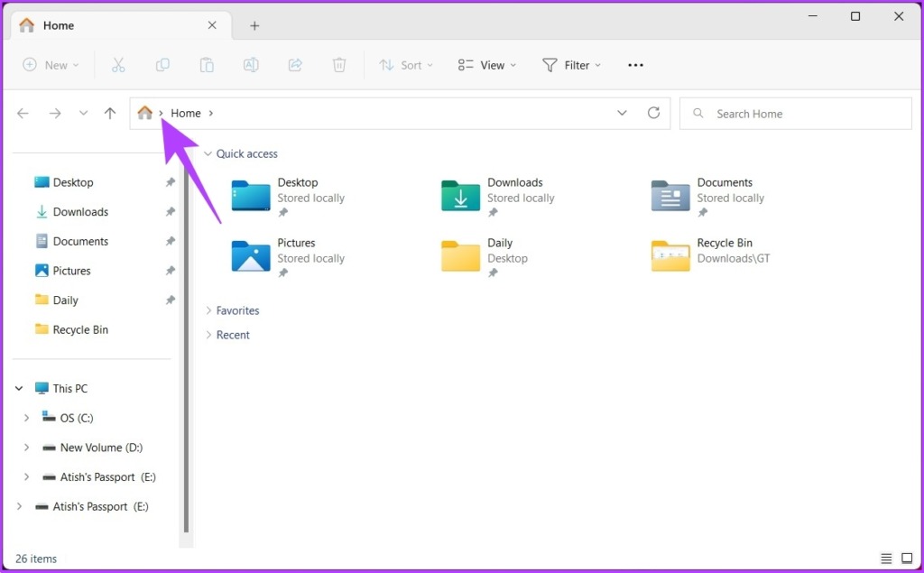This screenshot has height=573, width=924.
Task: Open the New dropdown menu
Action: coord(51,65)
